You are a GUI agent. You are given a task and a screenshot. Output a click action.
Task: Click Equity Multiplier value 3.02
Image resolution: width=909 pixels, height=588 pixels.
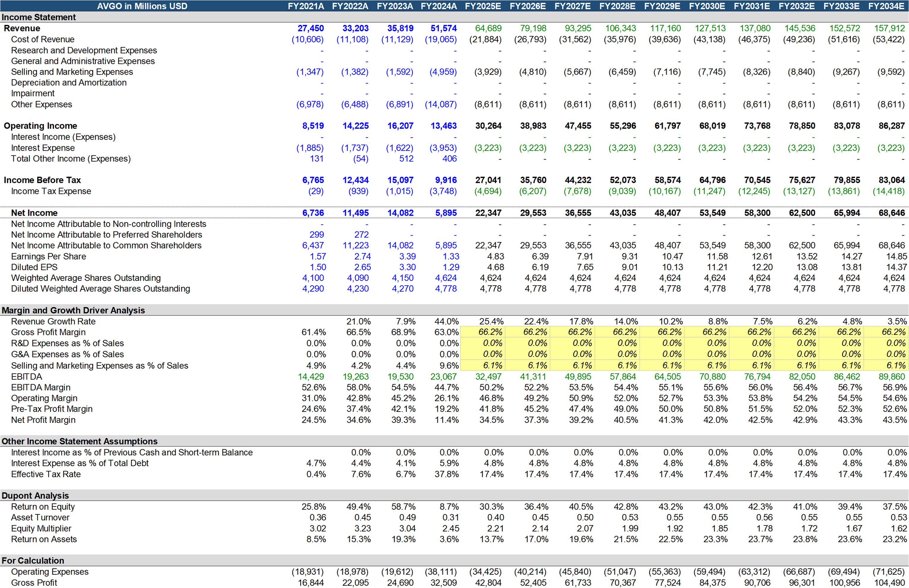coord(318,528)
